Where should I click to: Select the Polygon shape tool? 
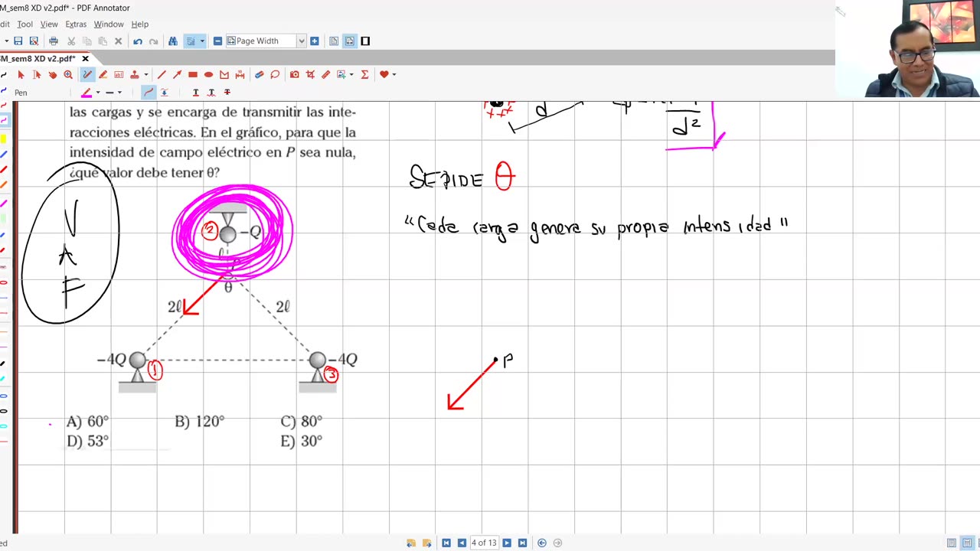tap(224, 74)
